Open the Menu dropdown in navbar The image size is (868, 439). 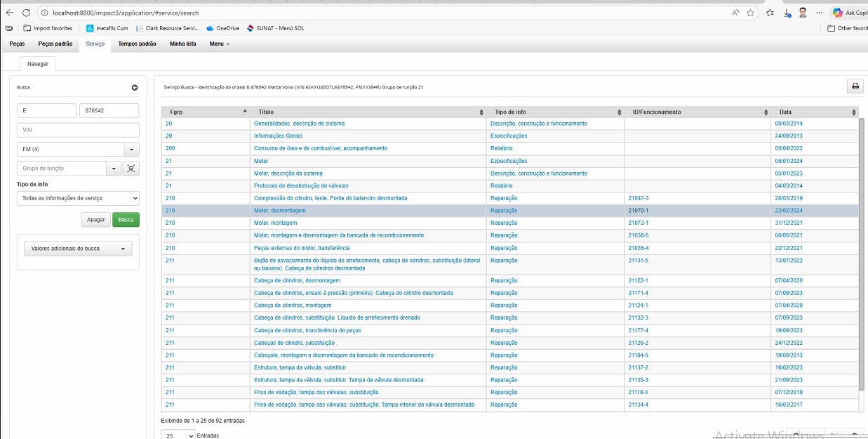tap(219, 44)
